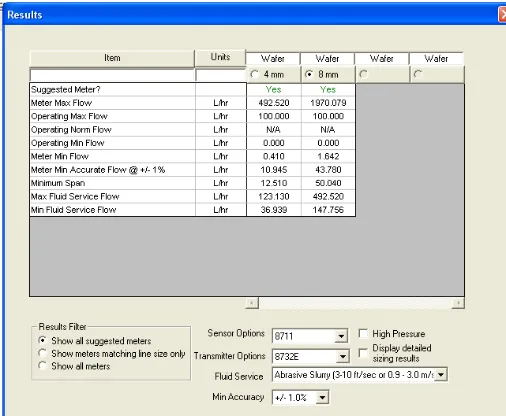This screenshot has width=506, height=416.
Task: Click the right scroll arrow under the table
Action: (x=458, y=303)
